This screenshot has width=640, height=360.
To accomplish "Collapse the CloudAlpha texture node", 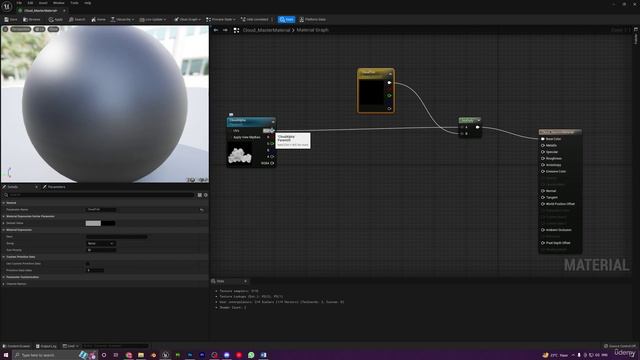I will pos(273,121).
